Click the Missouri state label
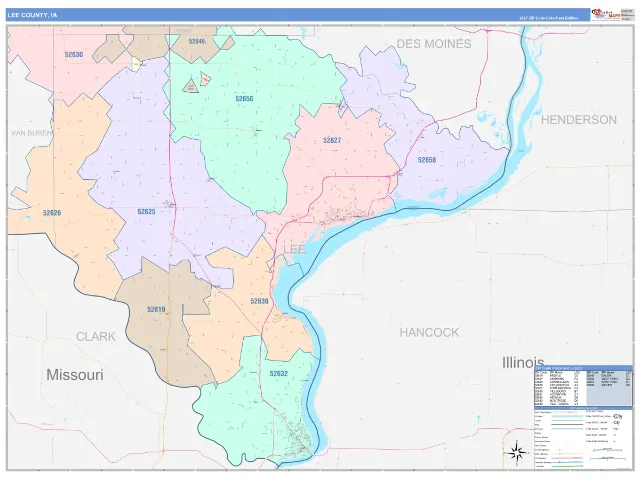This screenshot has height=480, width=640. coord(75,375)
